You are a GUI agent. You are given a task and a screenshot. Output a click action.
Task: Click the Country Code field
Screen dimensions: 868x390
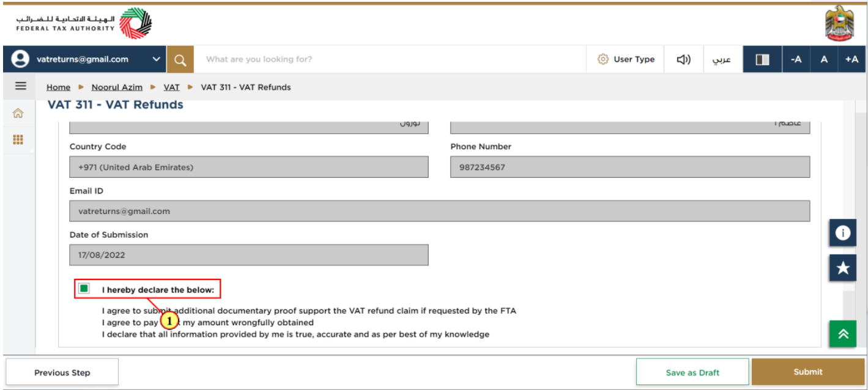coord(249,167)
